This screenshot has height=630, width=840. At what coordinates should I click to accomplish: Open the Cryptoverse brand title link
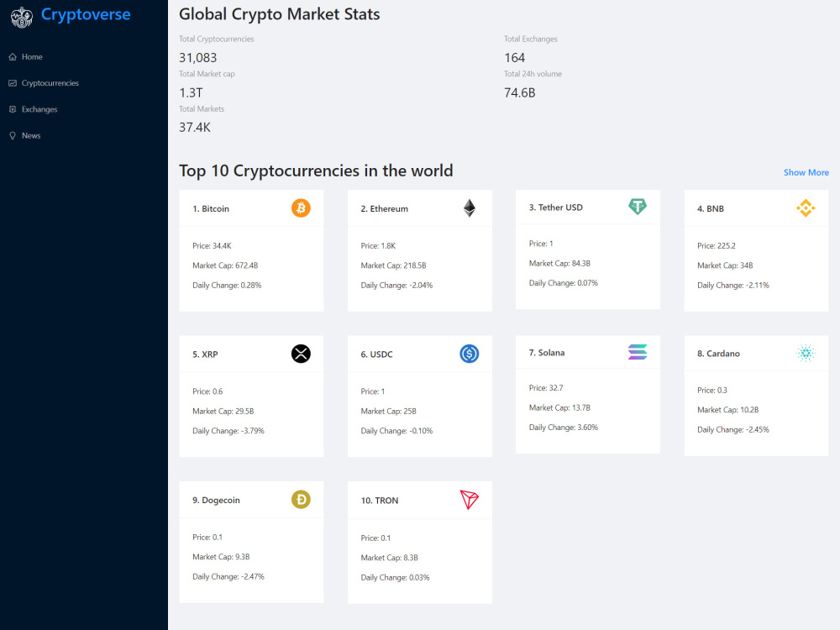[x=86, y=15]
